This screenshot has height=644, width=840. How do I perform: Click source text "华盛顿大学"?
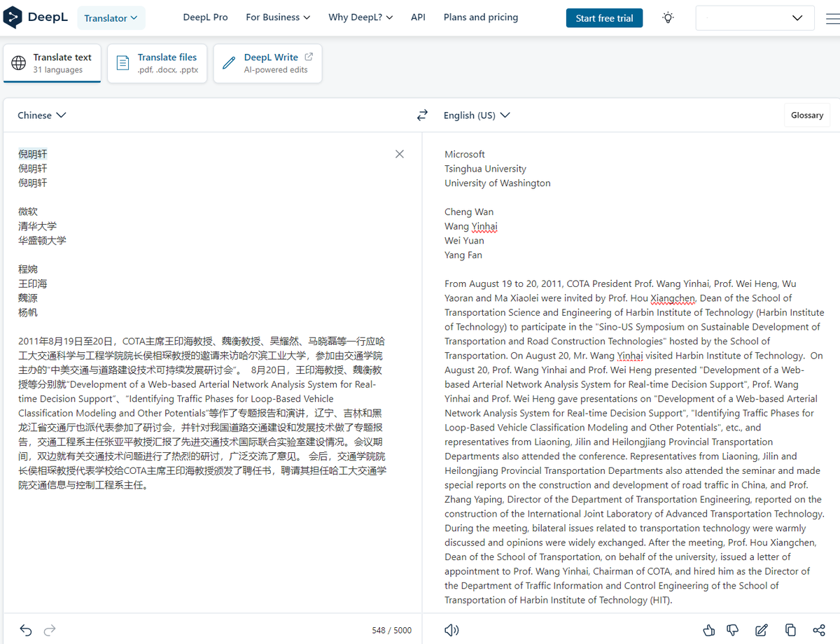(43, 240)
